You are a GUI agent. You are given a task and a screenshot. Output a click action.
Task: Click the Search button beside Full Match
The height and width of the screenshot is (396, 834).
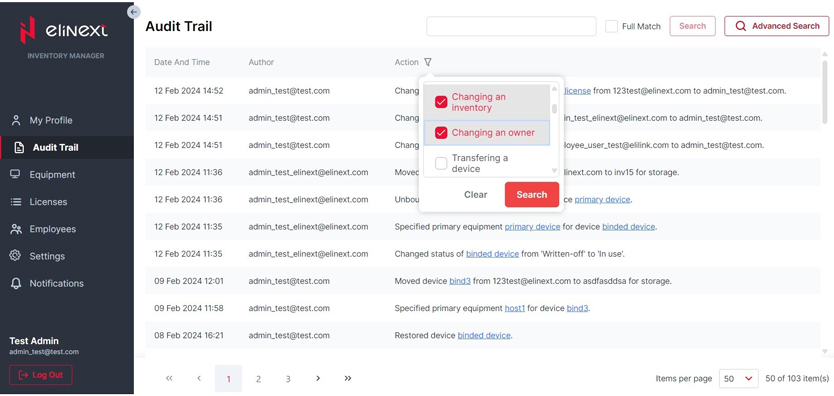(693, 26)
